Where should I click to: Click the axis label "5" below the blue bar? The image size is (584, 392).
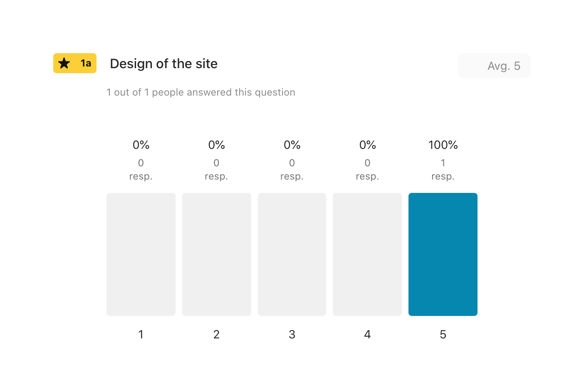coord(443,334)
